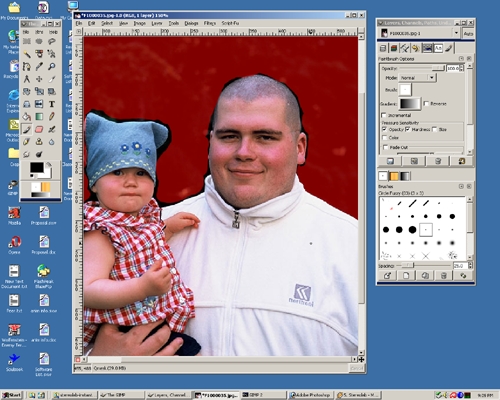Activate the Free Select lasso tool
500x400 pixels.
52,41
